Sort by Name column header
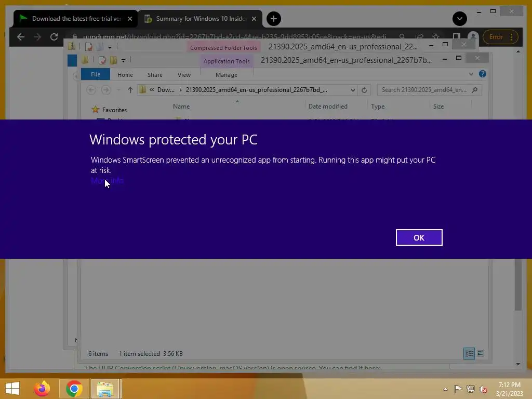The image size is (532, 399). (x=181, y=106)
